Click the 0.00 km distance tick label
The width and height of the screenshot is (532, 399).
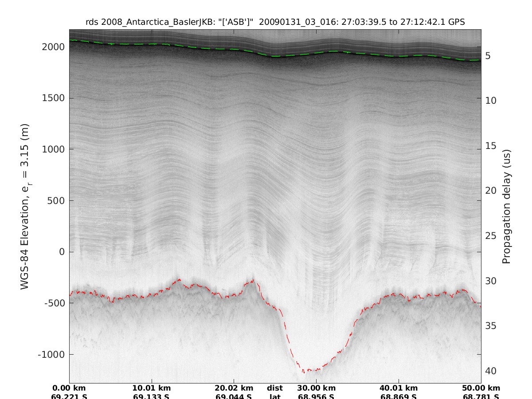tap(69, 388)
